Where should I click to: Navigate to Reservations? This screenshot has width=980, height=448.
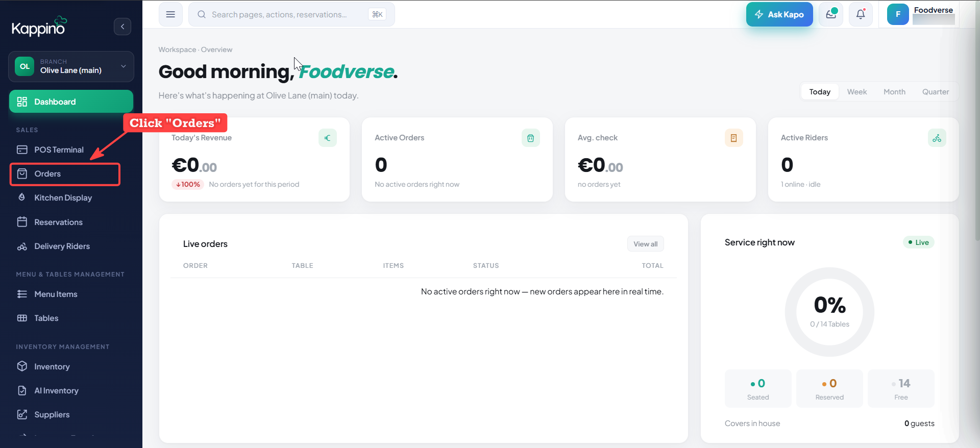point(71,222)
